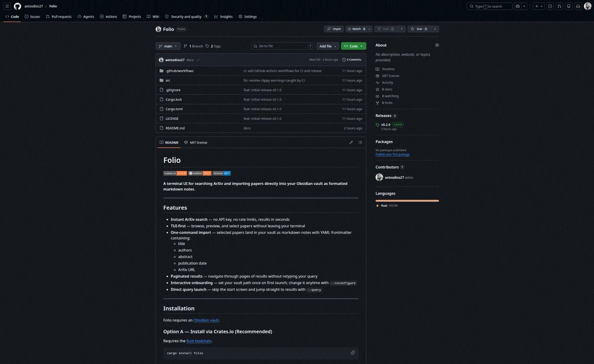The height and width of the screenshot is (364, 594).
Task: Switch to the Issues tab
Action: [x=32, y=16]
